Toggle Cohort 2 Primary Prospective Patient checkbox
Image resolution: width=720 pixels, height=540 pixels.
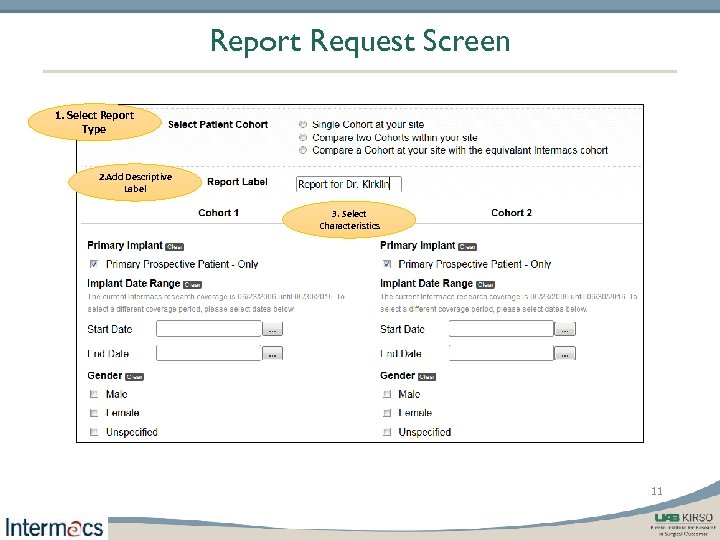pyautogui.click(x=387, y=264)
